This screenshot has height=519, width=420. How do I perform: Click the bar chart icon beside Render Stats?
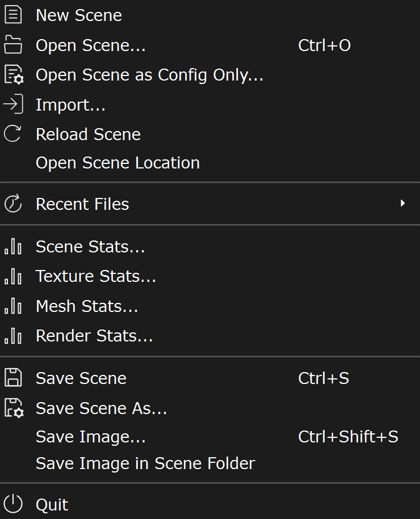tap(13, 335)
